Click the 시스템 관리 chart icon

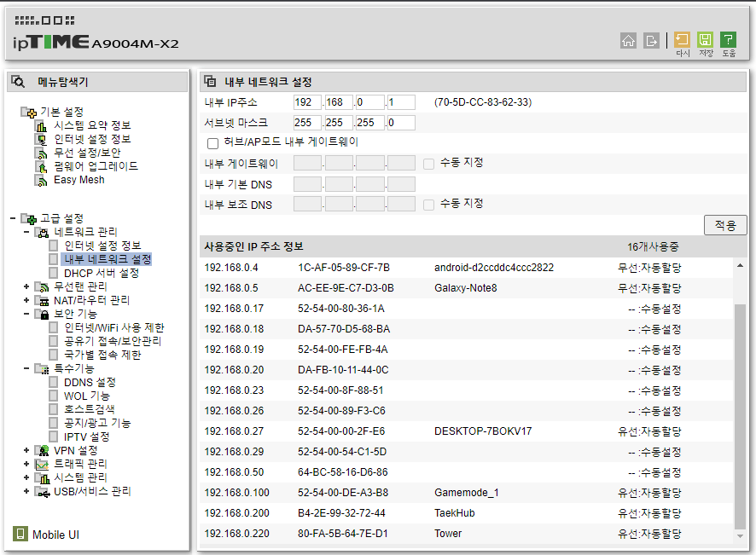tap(42, 478)
